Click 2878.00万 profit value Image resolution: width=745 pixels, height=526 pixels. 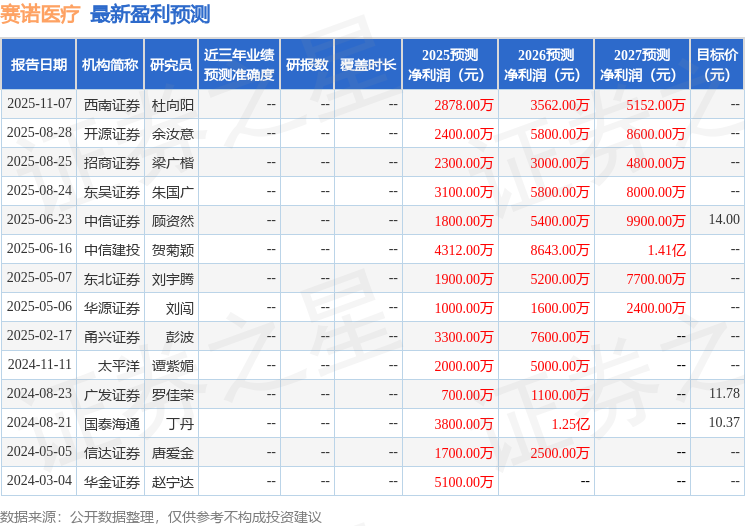(464, 105)
